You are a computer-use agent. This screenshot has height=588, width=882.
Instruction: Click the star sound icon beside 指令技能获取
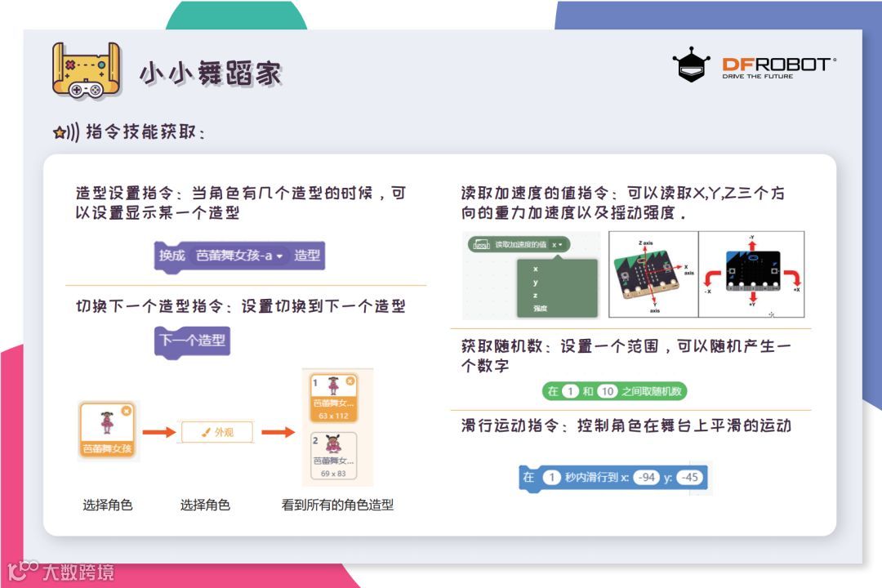click(x=66, y=133)
